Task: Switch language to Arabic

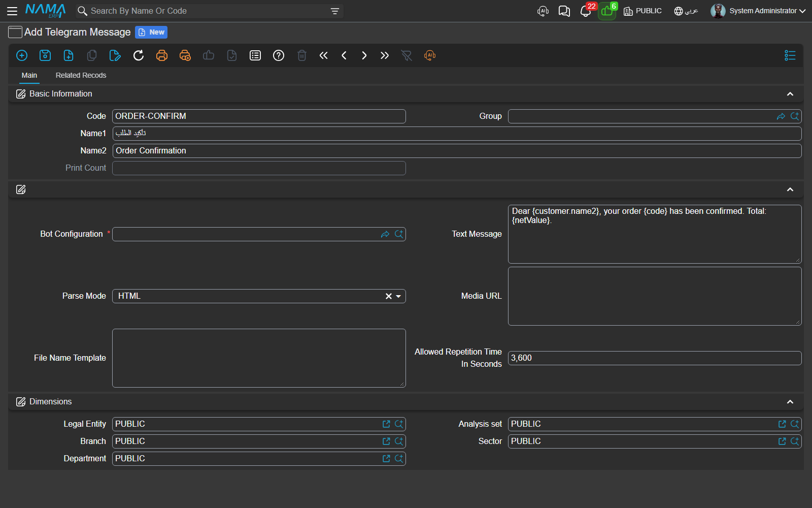Action: pos(686,11)
